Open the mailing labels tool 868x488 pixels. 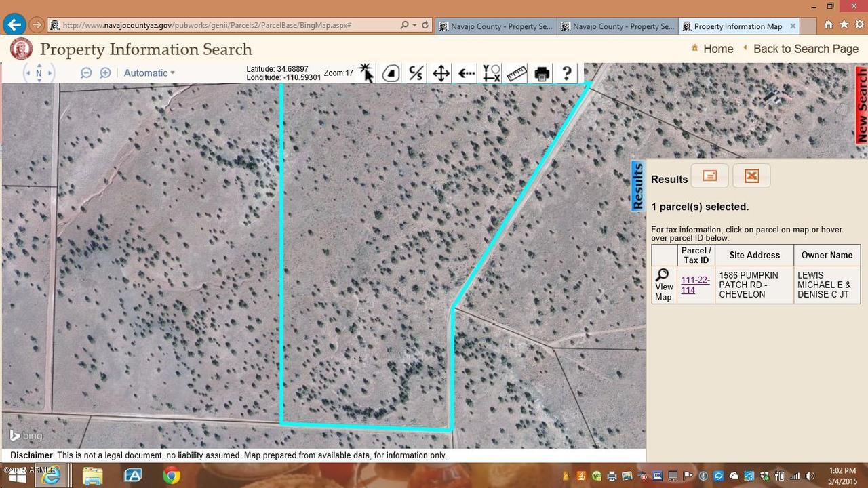[x=709, y=176]
